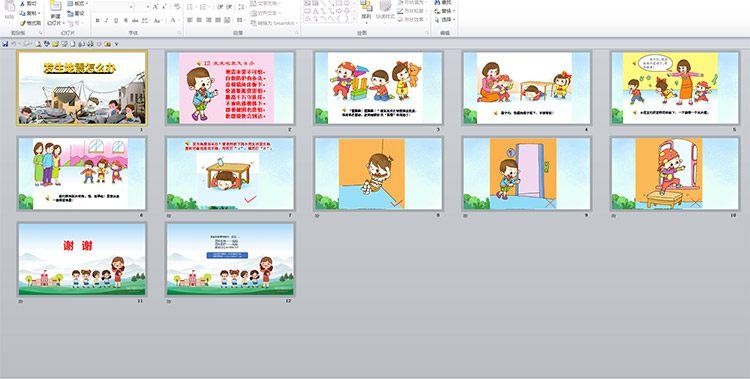
Task: Select the 谢谢 thank-you slide 11
Action: tap(82, 259)
